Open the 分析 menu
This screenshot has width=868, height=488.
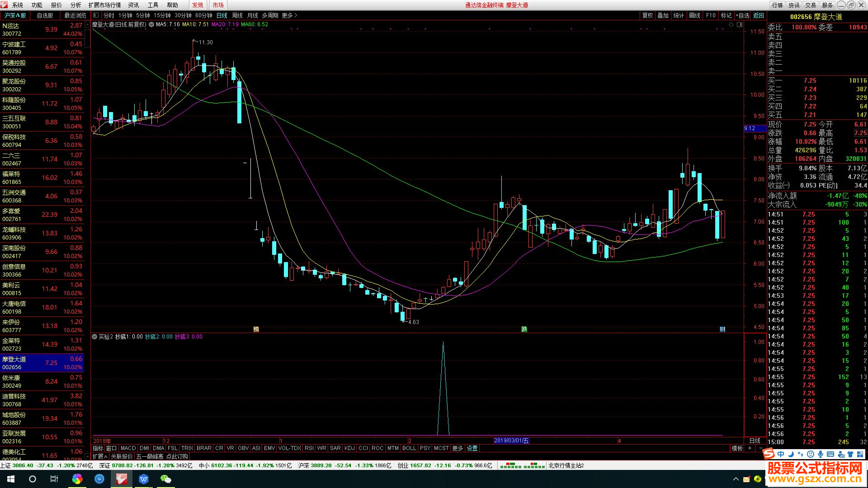[76, 5]
